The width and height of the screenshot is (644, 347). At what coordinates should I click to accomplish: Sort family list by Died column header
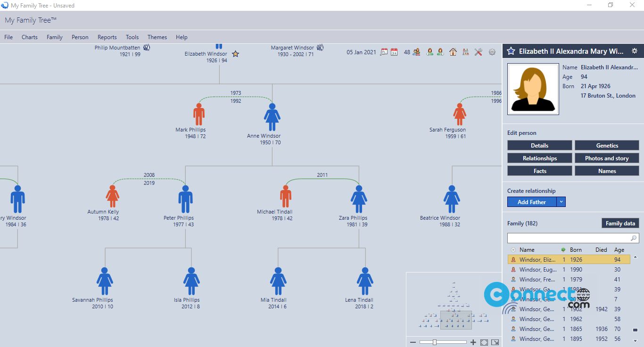click(x=601, y=250)
